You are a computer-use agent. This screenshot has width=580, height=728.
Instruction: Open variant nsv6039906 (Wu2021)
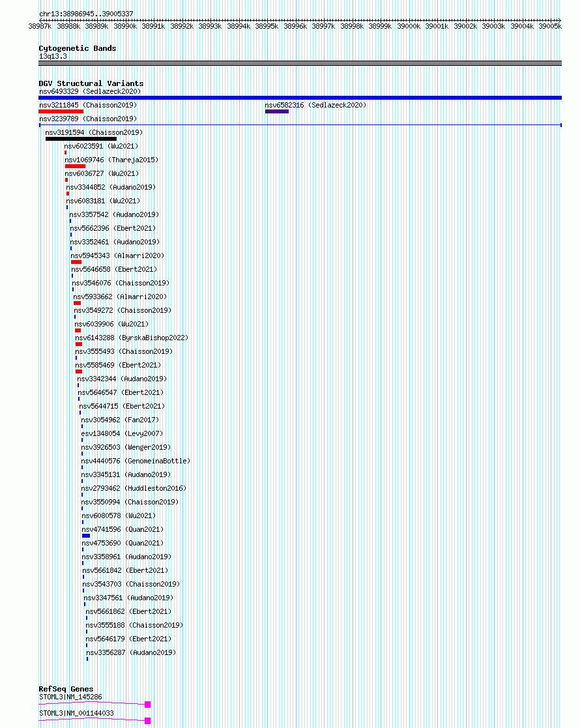[112, 325]
